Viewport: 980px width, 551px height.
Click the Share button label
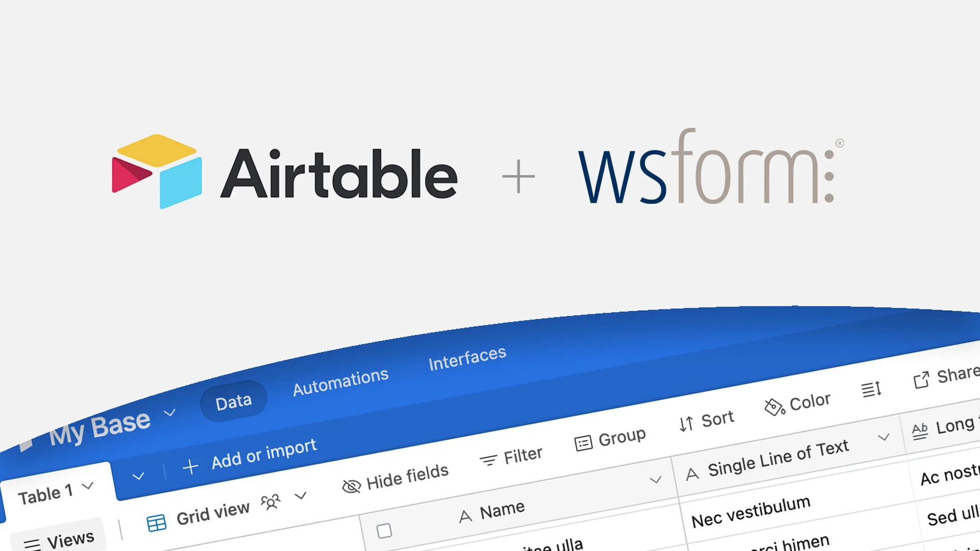[x=958, y=374]
